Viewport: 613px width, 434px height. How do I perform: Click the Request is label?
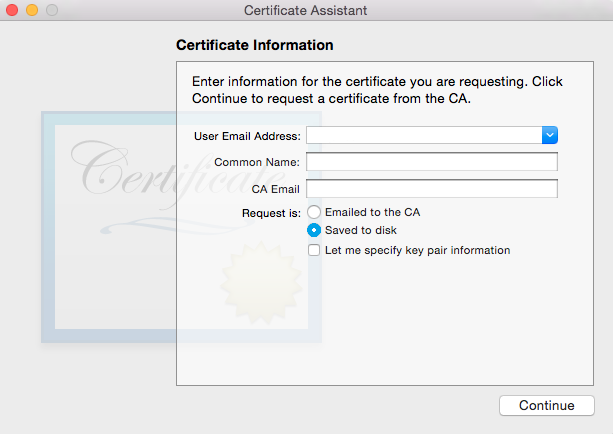tap(271, 213)
